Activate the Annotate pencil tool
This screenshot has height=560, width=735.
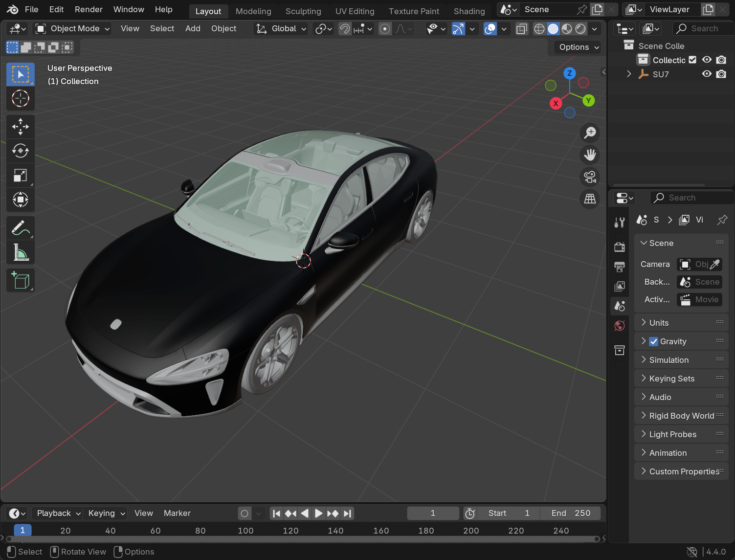(20, 228)
